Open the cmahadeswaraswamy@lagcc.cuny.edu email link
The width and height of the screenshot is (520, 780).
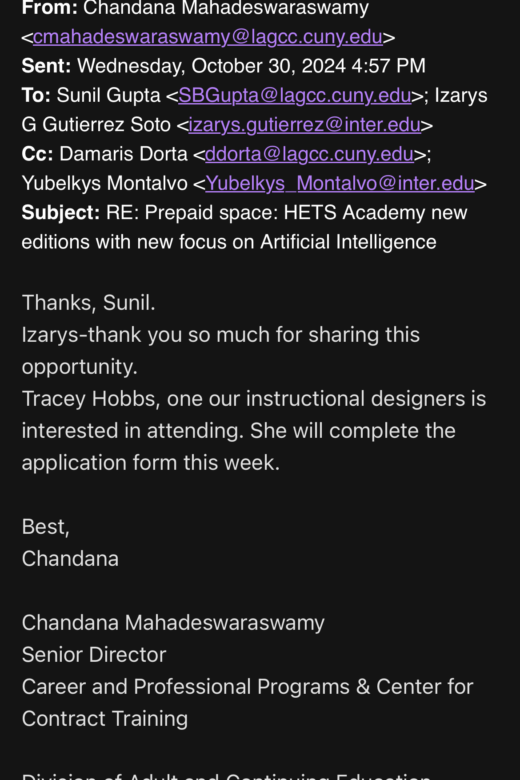(208, 37)
